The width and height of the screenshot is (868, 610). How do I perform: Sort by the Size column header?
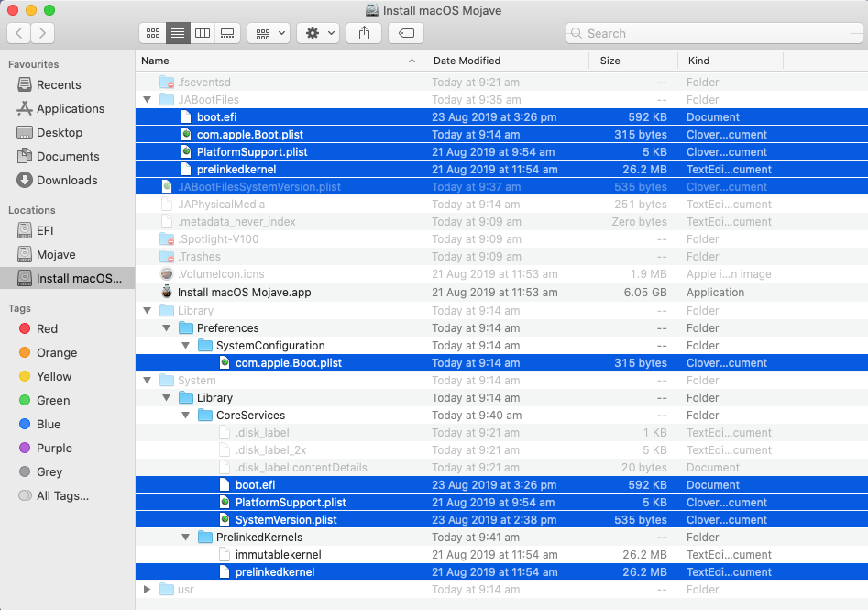pyautogui.click(x=633, y=61)
